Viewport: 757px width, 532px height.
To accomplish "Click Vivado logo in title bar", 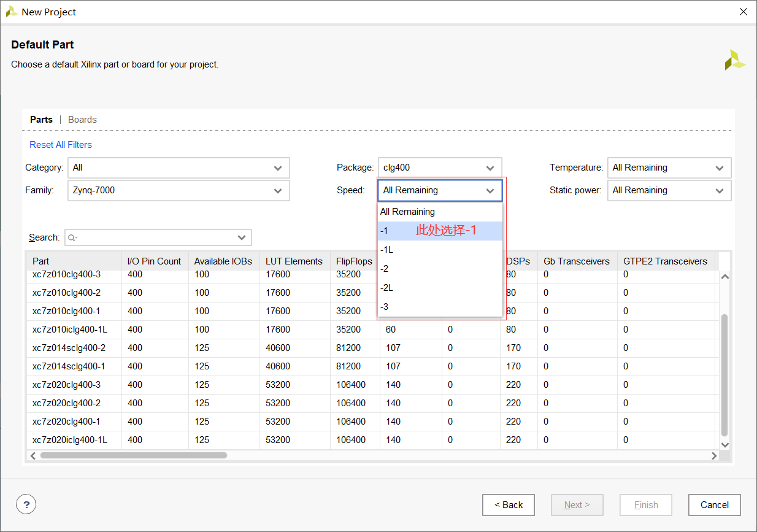I will [x=11, y=12].
